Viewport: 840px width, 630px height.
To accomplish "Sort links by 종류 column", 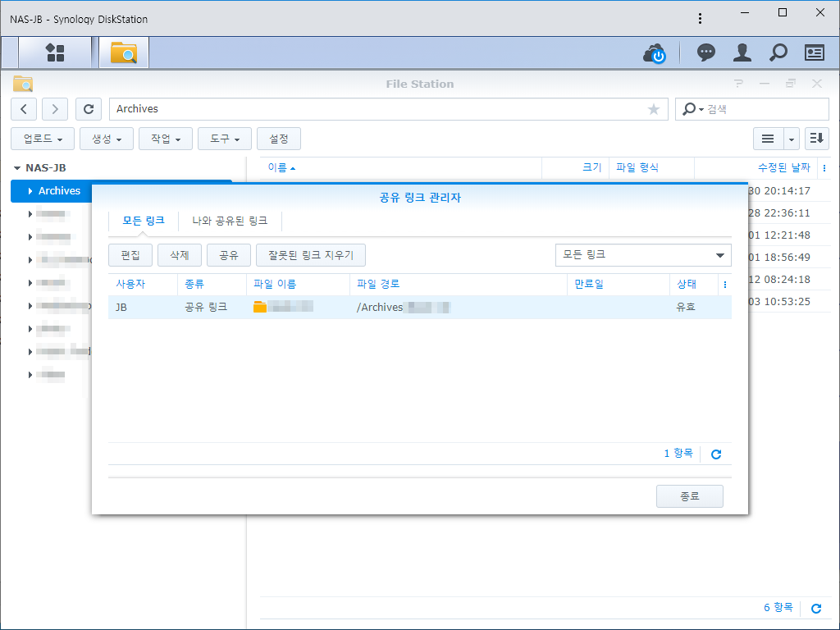I will [212, 285].
